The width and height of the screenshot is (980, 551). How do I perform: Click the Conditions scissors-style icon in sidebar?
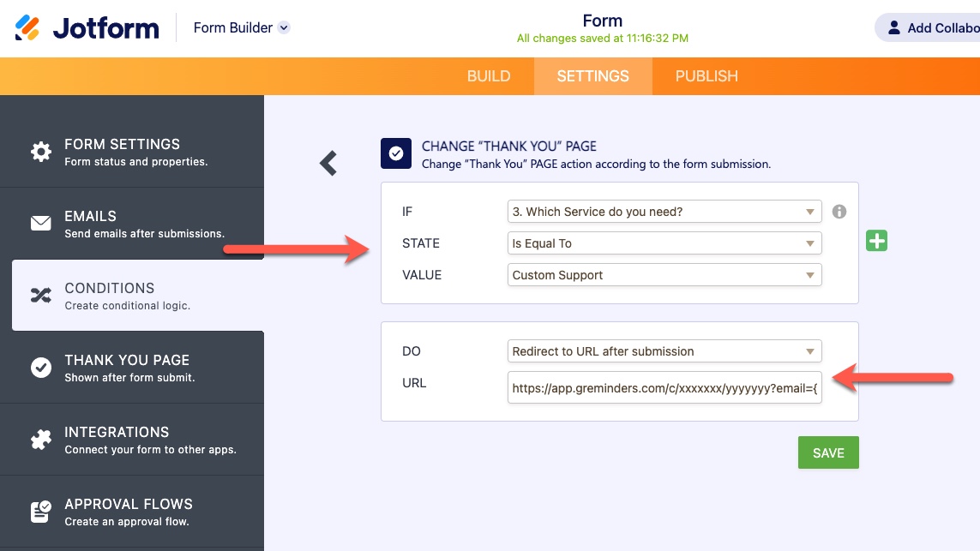[x=40, y=295]
